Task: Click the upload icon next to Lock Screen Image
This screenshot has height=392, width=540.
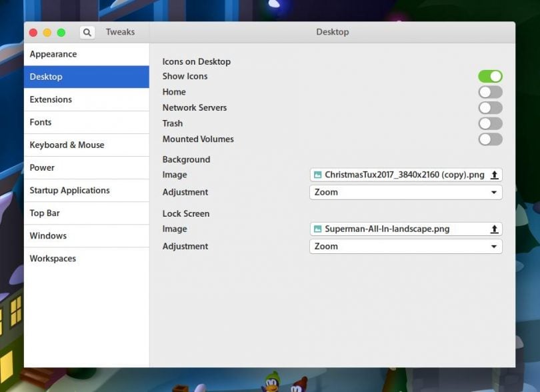Action: (x=494, y=229)
